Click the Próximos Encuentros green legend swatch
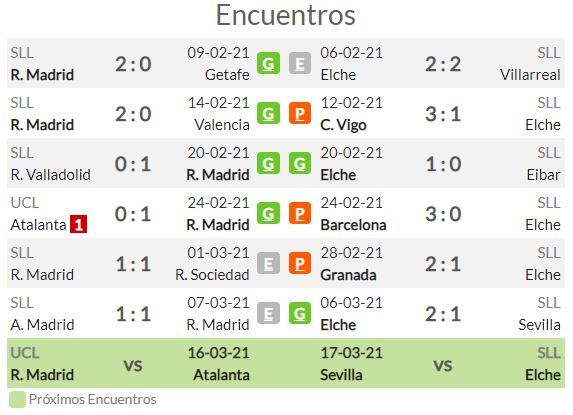The image size is (573, 415). [x=17, y=399]
